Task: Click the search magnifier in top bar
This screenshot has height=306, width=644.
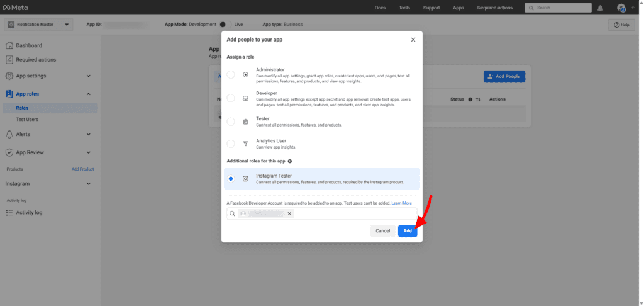Action: point(531,8)
